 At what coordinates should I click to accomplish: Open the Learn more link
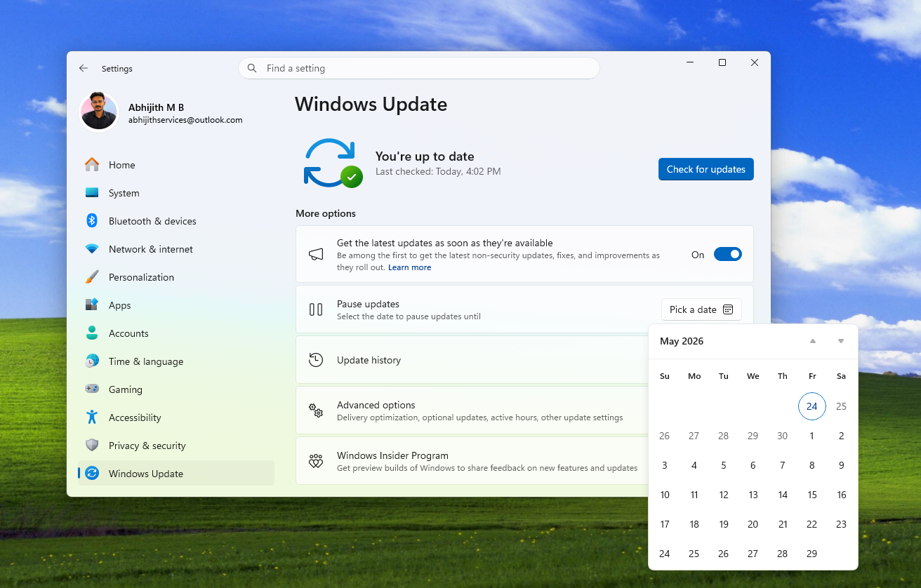[x=409, y=267]
